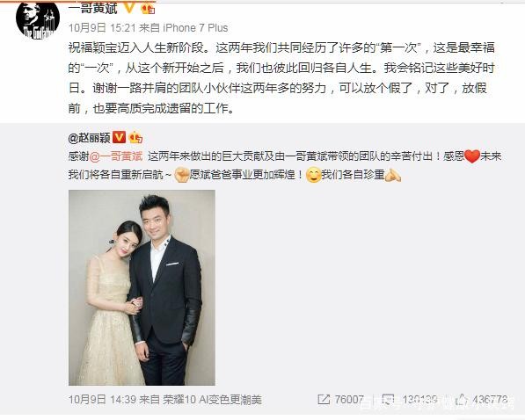Click the 一哥黄斌 username link
The image size is (525, 420).
click(92, 9)
